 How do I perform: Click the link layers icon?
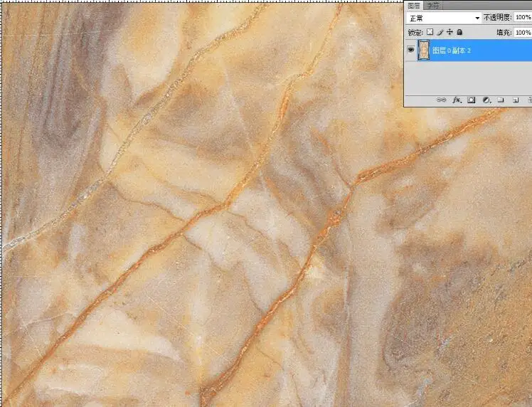pos(441,100)
